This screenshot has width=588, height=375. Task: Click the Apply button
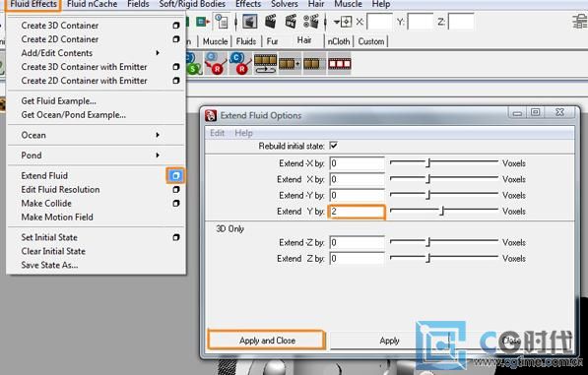coord(389,341)
